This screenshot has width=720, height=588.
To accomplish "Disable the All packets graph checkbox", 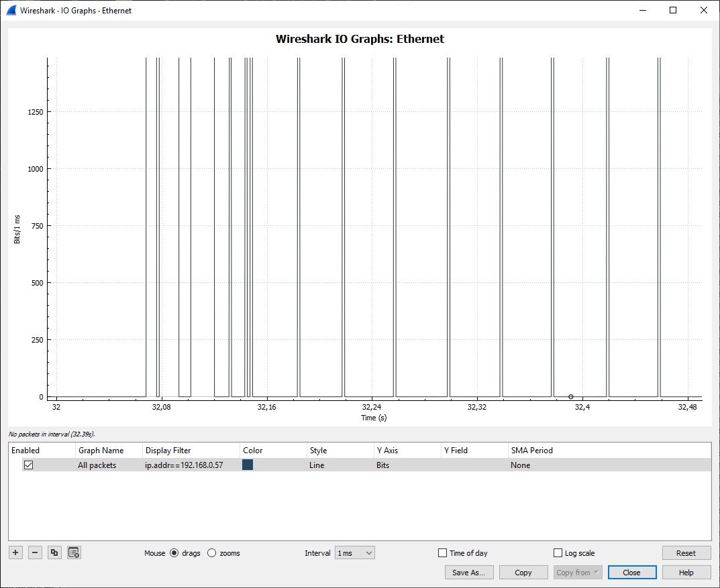I will (29, 465).
